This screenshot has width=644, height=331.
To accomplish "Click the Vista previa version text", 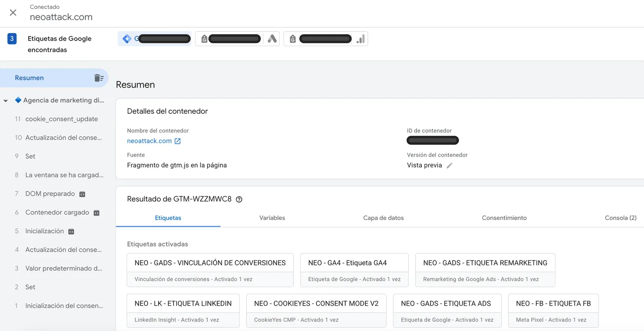I will tap(424, 165).
